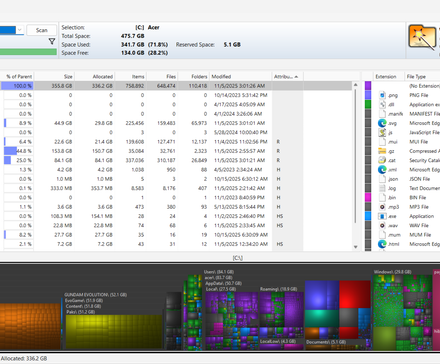The height and width of the screenshot is (364, 440).
Task: Click the application icon beside .exe
Action: click(x=382, y=216)
